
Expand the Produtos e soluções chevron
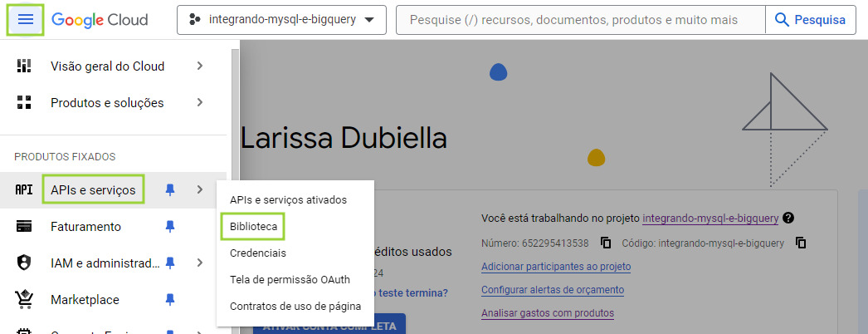(x=200, y=102)
